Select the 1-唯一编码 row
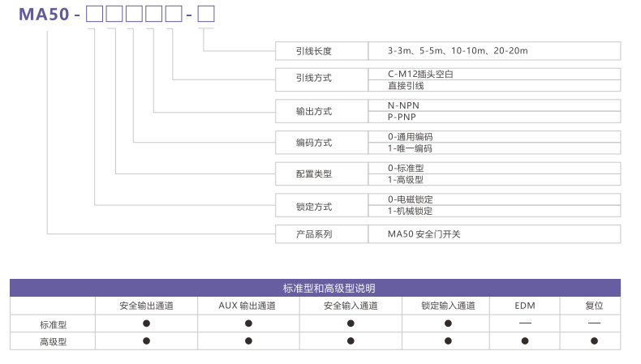Image resolution: width=641 pixels, height=364 pixels. [494, 148]
